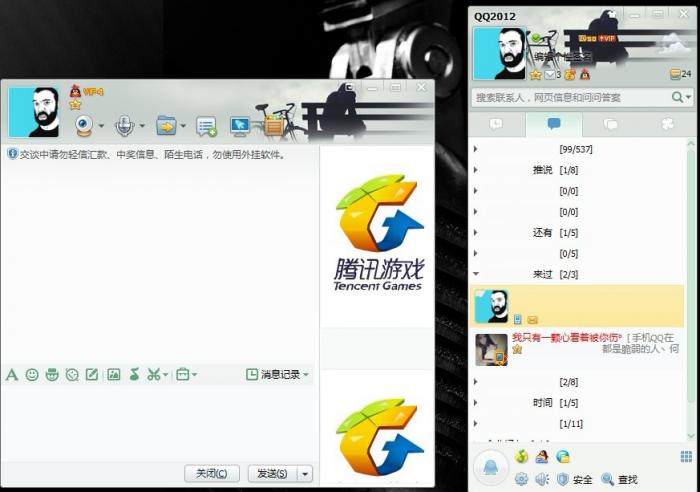This screenshot has height=492, width=700.
Task: Open the file transfer options dropdown arrow
Action: (x=183, y=126)
